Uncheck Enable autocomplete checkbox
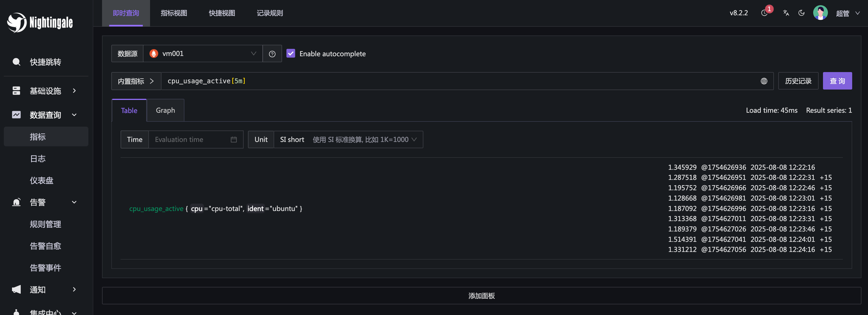 291,54
